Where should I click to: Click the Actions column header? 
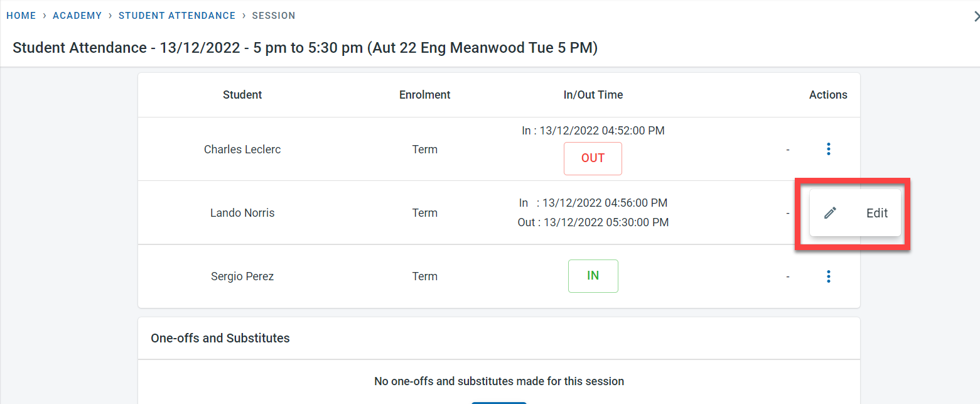[x=828, y=95]
